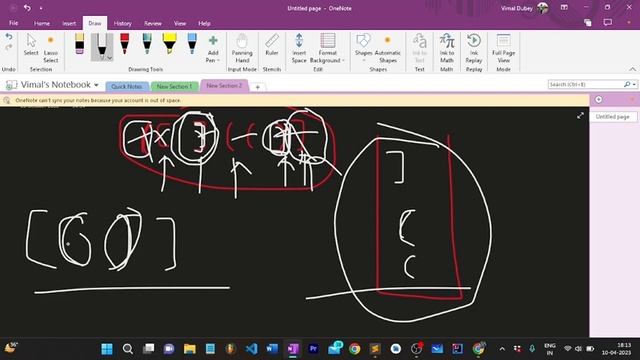This screenshot has width=640, height=360.
Task: Click the comments speech bubble icon
Action: tap(608, 22)
